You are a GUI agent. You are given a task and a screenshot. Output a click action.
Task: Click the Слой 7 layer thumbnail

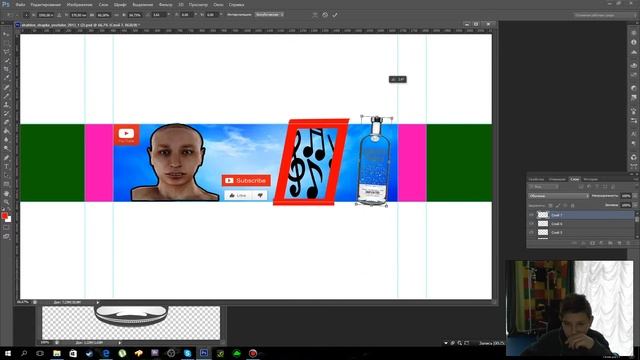(x=542, y=215)
